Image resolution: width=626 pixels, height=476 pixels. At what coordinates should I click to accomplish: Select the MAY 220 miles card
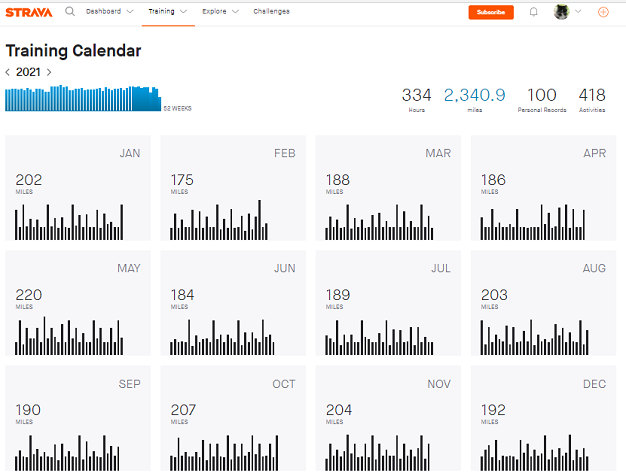pos(78,303)
